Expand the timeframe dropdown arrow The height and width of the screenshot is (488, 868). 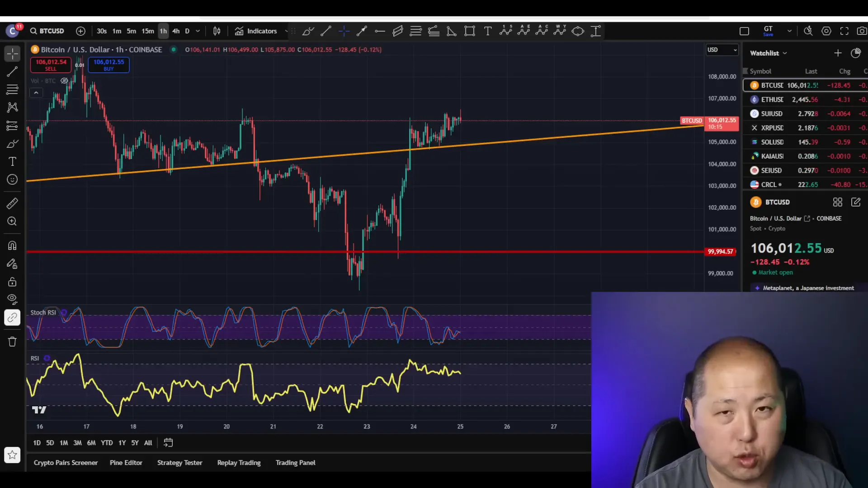198,31
